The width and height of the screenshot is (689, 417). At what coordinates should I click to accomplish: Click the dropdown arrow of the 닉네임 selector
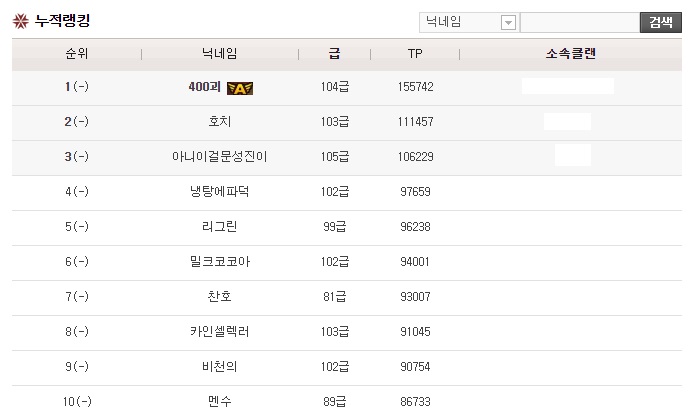pos(508,23)
